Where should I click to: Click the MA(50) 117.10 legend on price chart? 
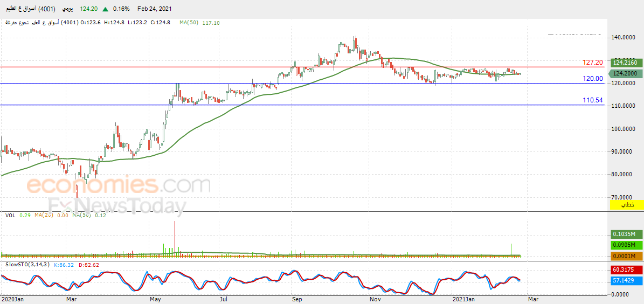tap(199, 23)
